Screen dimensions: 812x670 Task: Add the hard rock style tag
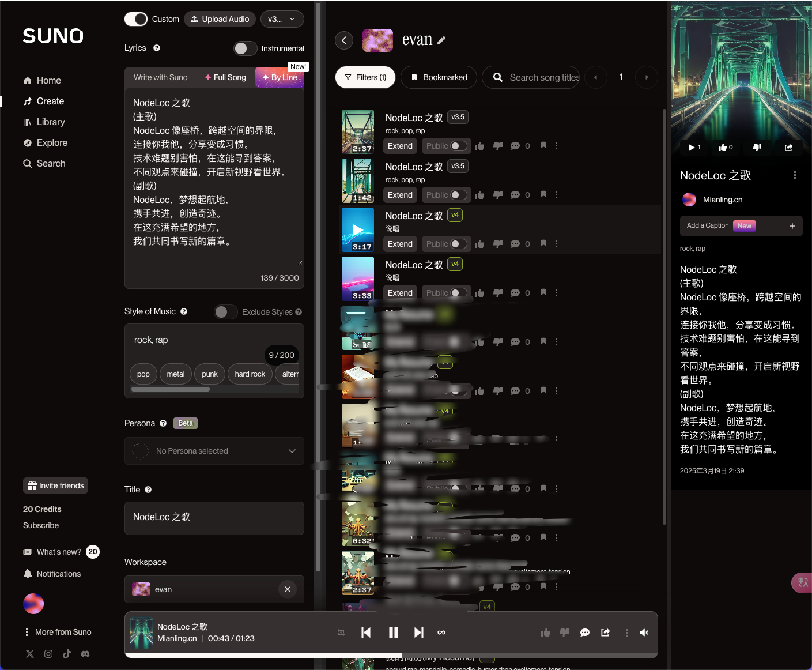(x=250, y=374)
